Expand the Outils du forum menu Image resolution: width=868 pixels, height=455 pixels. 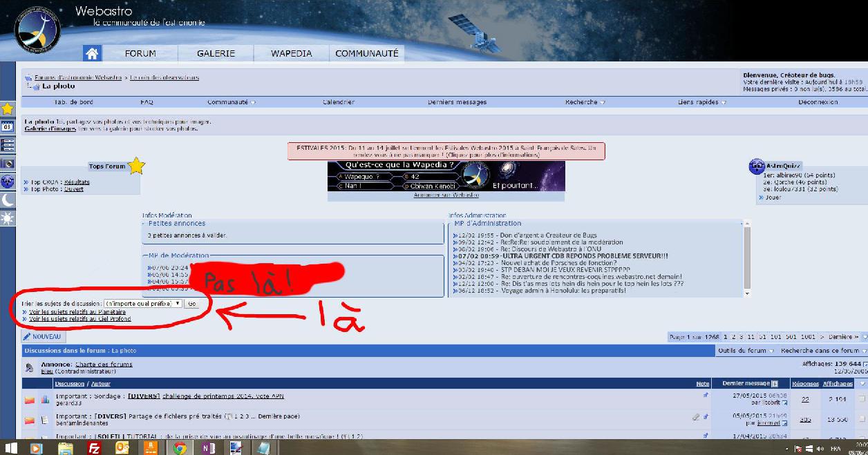pos(746,351)
